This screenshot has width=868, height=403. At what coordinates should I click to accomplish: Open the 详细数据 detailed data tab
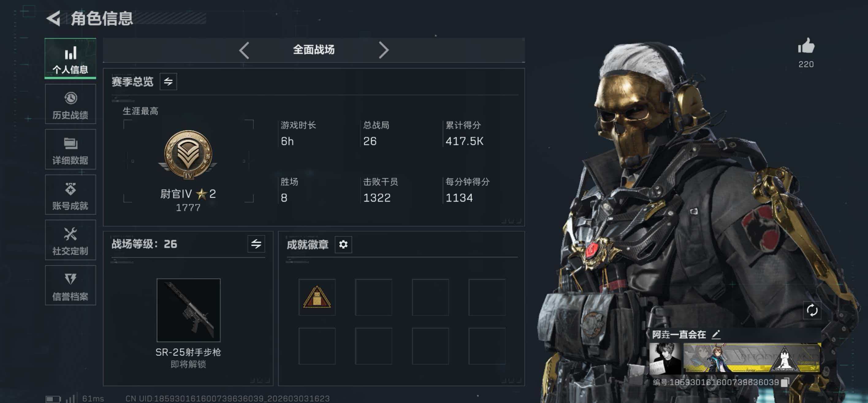(70, 149)
